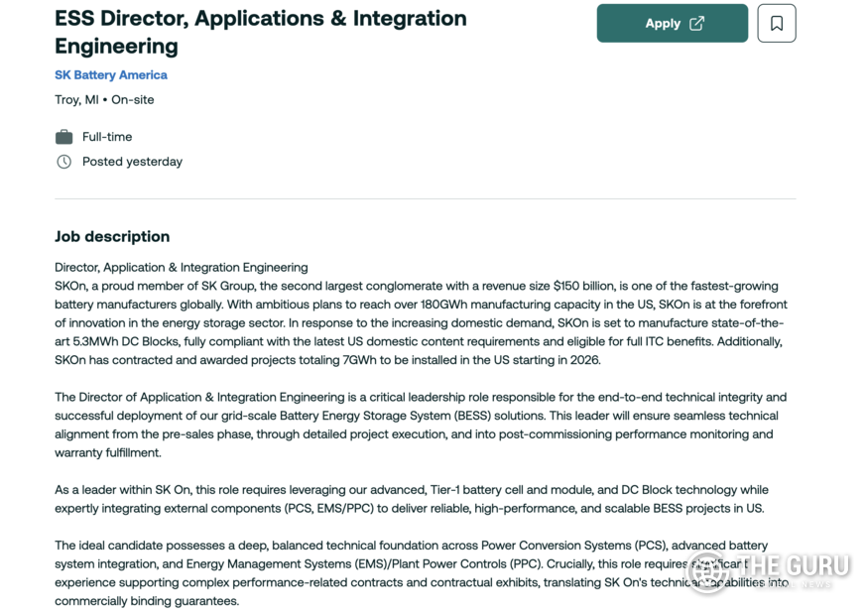Click the clock icon beside Posted yesterday
The width and height of the screenshot is (868, 614).
(x=63, y=162)
